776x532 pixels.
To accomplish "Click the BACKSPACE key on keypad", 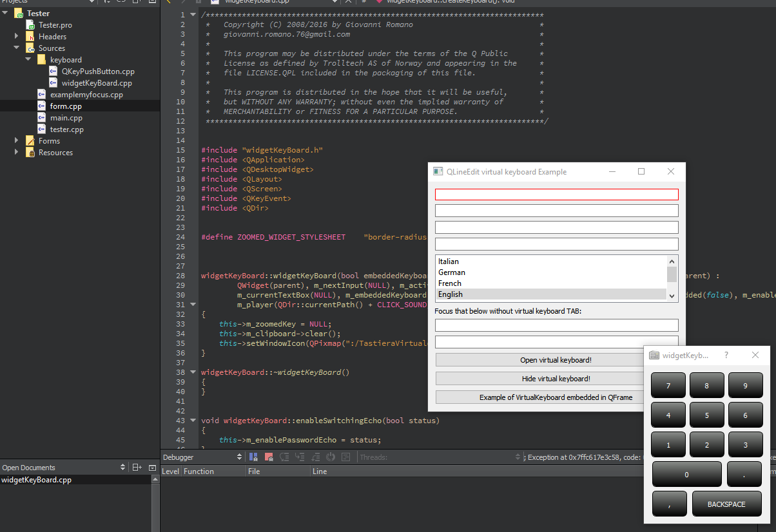I will 726,504.
